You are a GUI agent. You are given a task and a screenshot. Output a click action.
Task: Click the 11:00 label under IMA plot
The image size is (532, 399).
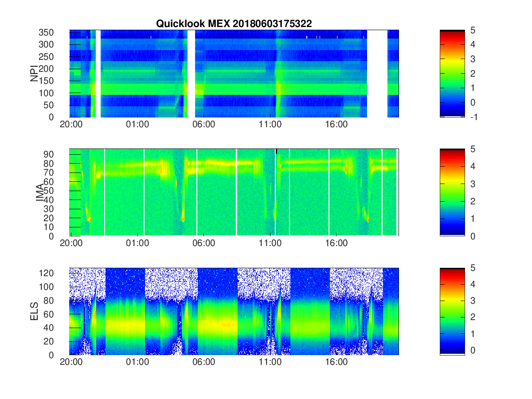270,243
